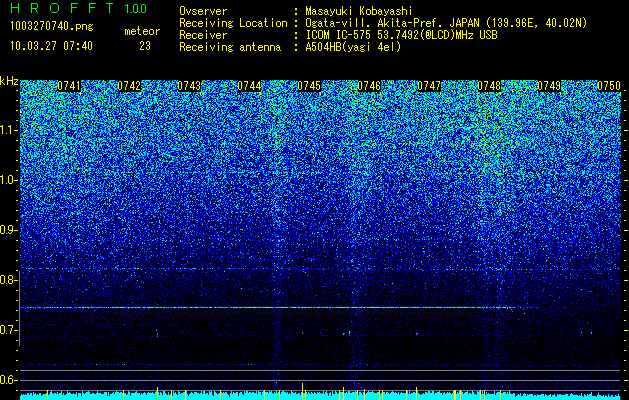
Task: Click the date stamp 10.03.27 07:40
Action: tap(51, 46)
